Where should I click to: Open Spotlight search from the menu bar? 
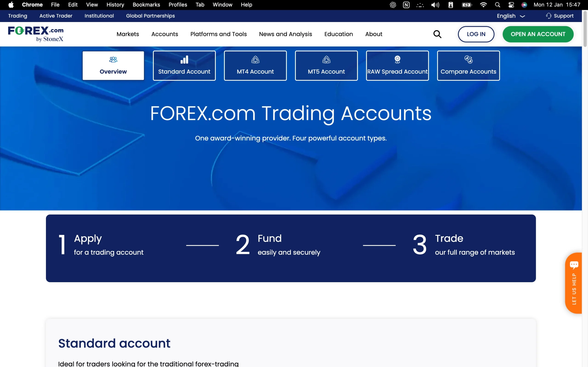(497, 5)
